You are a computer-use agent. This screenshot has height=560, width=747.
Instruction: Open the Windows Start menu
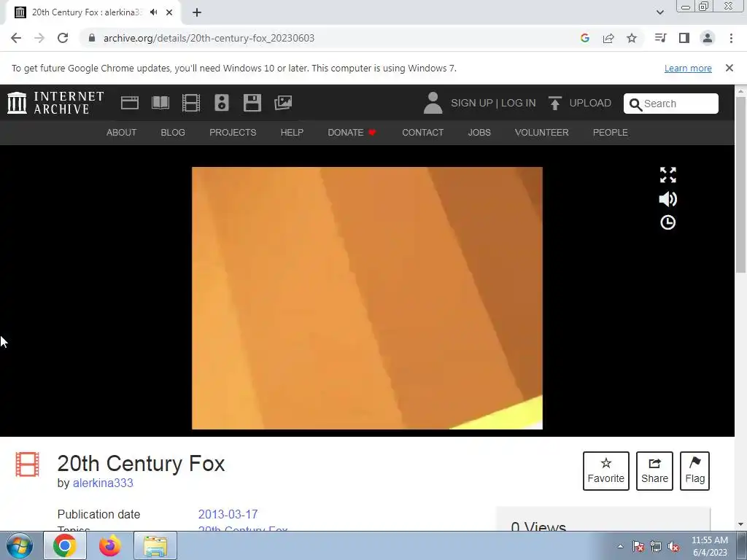(x=20, y=545)
